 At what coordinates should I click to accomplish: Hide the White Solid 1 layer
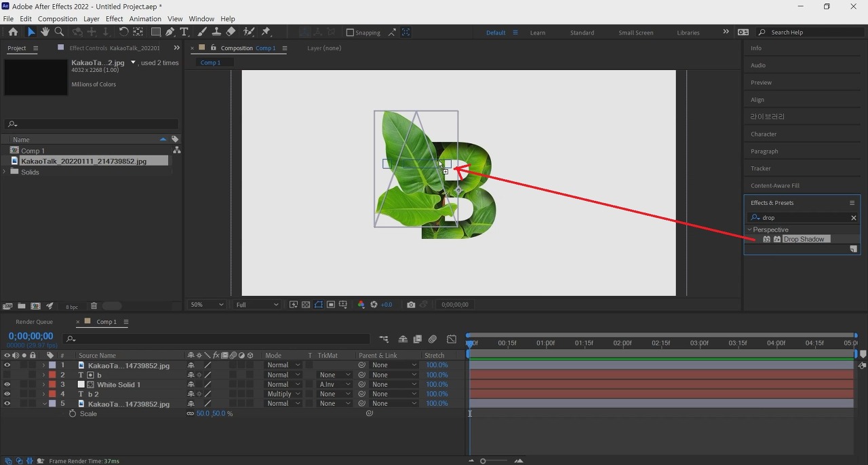(x=7, y=384)
